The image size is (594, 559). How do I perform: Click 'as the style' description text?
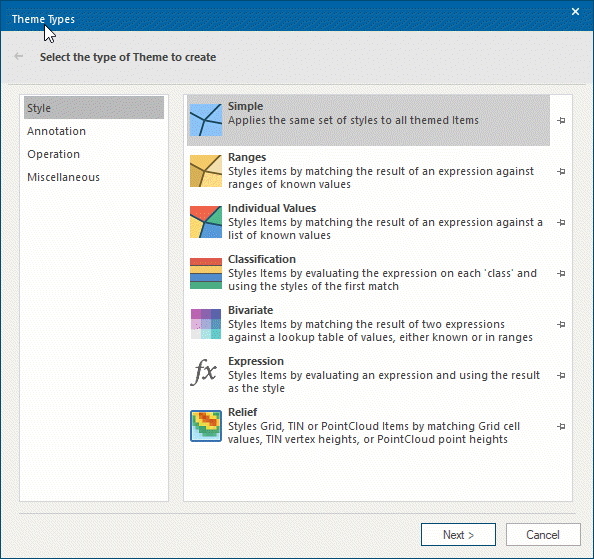256,388
